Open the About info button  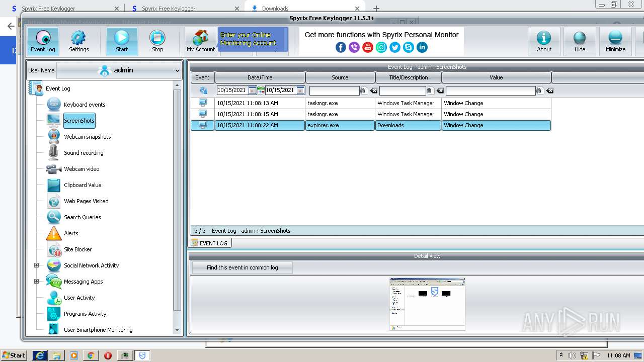[x=544, y=41]
